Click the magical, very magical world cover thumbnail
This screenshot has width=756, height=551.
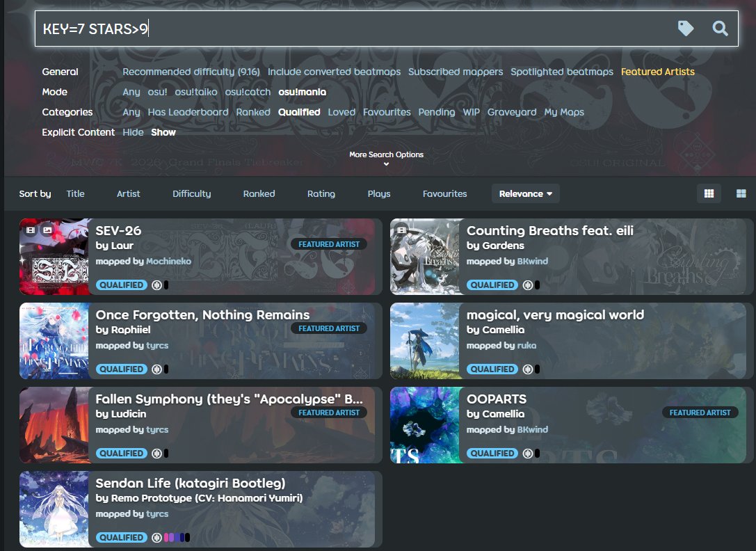425,341
